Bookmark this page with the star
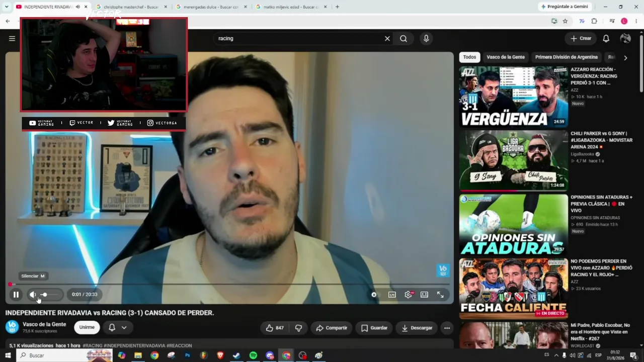Screen dimensions: 644x362 (x=566, y=21)
